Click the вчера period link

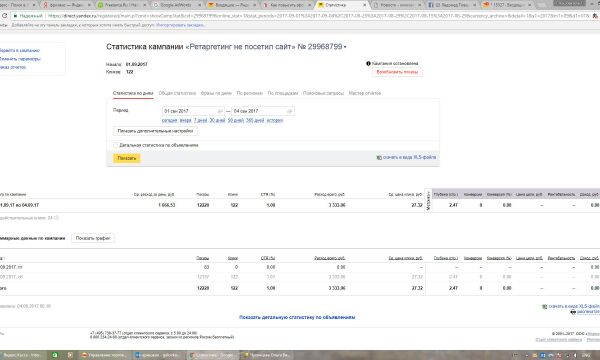[185, 121]
